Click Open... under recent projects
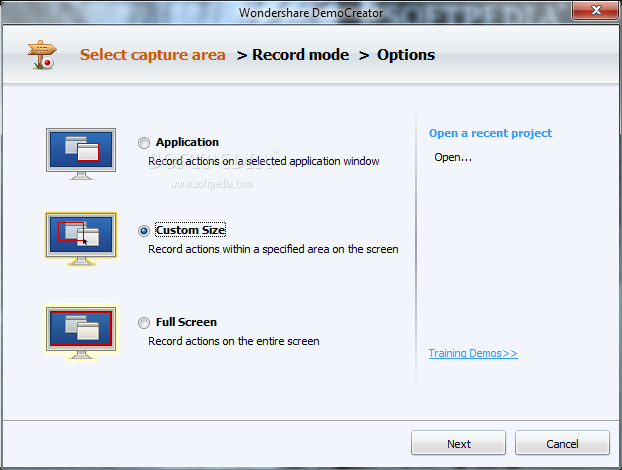The height and width of the screenshot is (470, 622). point(453,157)
